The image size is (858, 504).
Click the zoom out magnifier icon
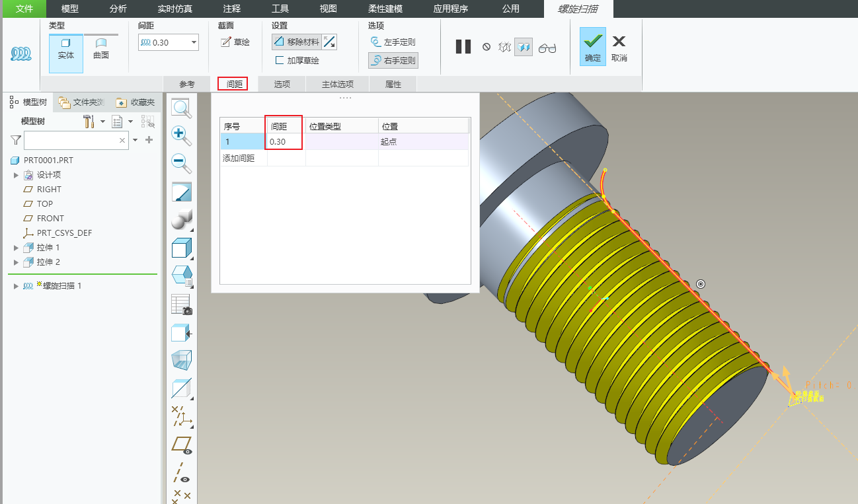pos(181,163)
